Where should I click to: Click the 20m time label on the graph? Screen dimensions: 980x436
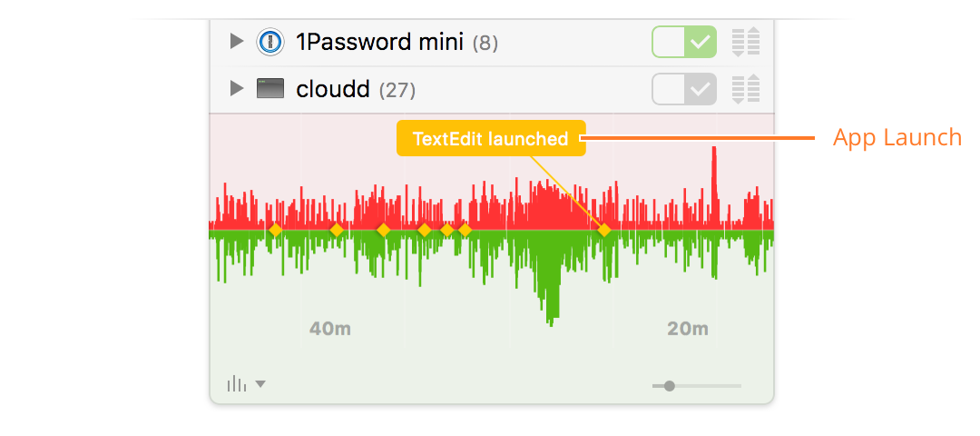coord(688,329)
